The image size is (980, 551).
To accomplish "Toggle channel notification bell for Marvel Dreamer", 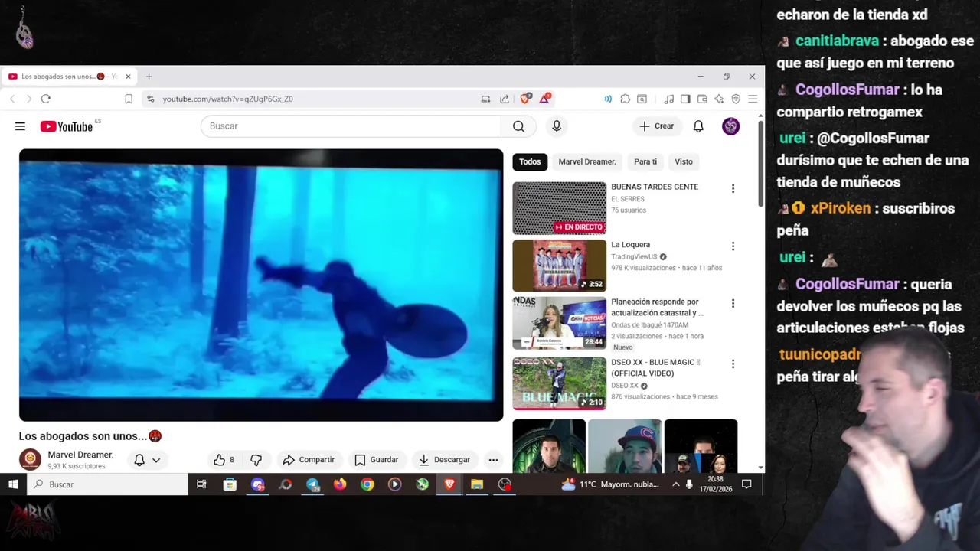I will pyautogui.click(x=139, y=460).
